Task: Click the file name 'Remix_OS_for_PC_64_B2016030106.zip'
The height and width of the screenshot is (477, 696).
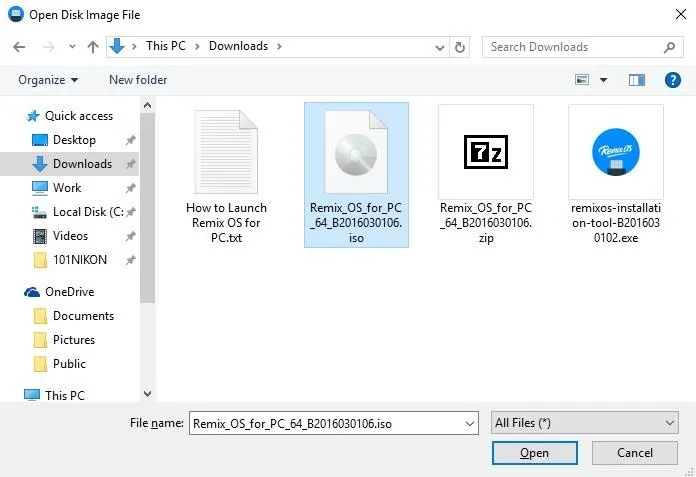Action: 486,223
